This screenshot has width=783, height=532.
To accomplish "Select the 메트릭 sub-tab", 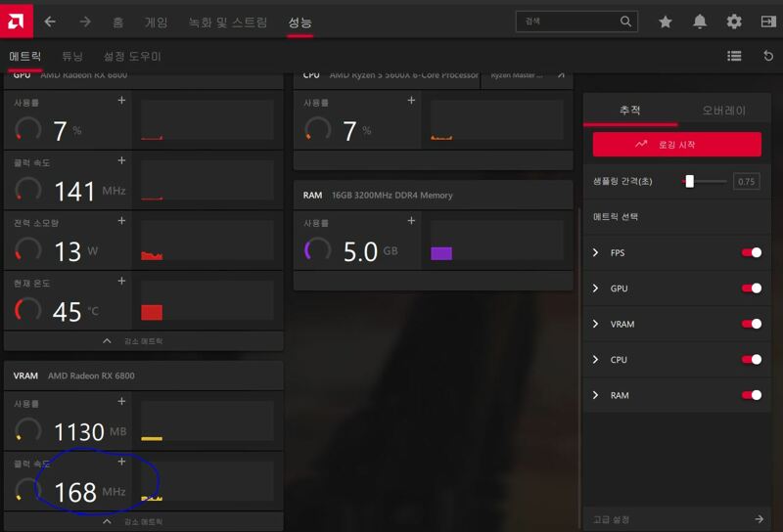I will click(25, 56).
